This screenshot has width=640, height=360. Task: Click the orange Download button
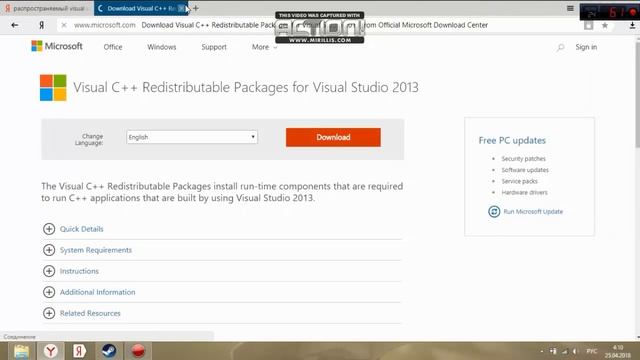point(333,137)
